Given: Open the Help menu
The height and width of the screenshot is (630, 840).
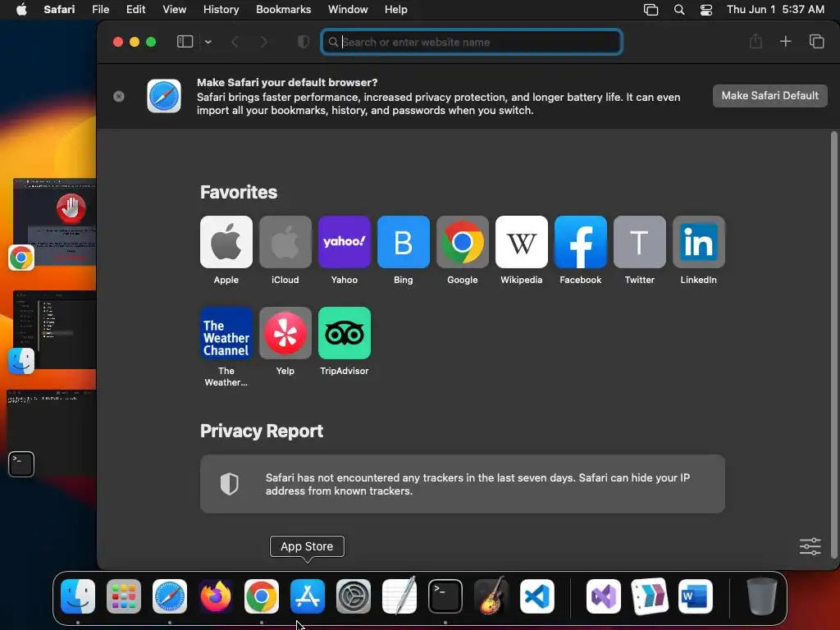Looking at the screenshot, I should (396, 10).
